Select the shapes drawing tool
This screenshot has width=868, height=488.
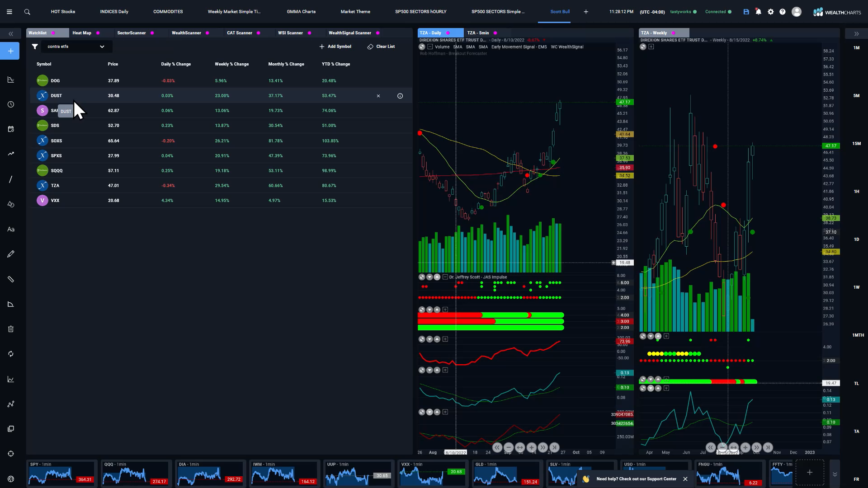click(11, 204)
